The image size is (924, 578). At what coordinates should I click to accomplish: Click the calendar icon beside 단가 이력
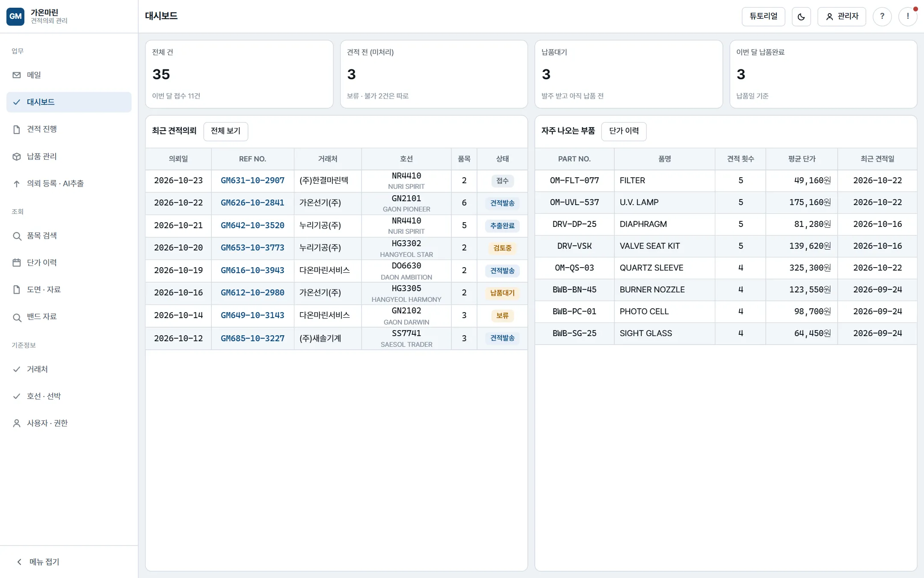pyautogui.click(x=17, y=262)
